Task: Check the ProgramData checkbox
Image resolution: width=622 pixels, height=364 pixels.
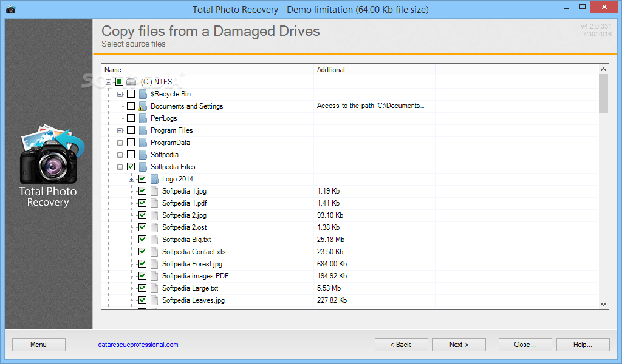Action: (131, 142)
